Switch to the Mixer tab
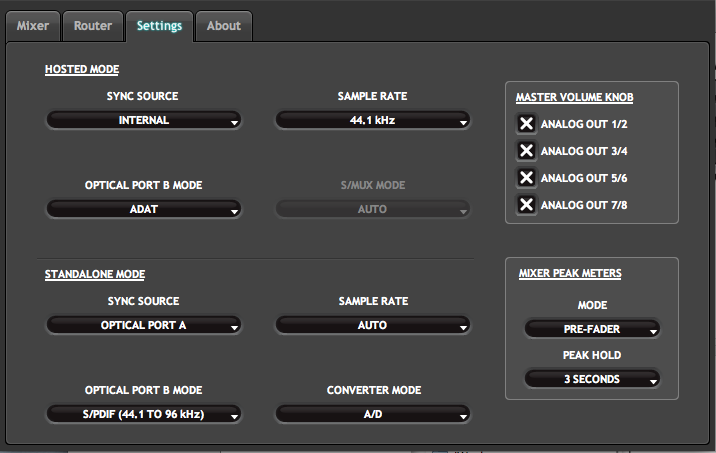This screenshot has height=453, width=716. coord(33,26)
